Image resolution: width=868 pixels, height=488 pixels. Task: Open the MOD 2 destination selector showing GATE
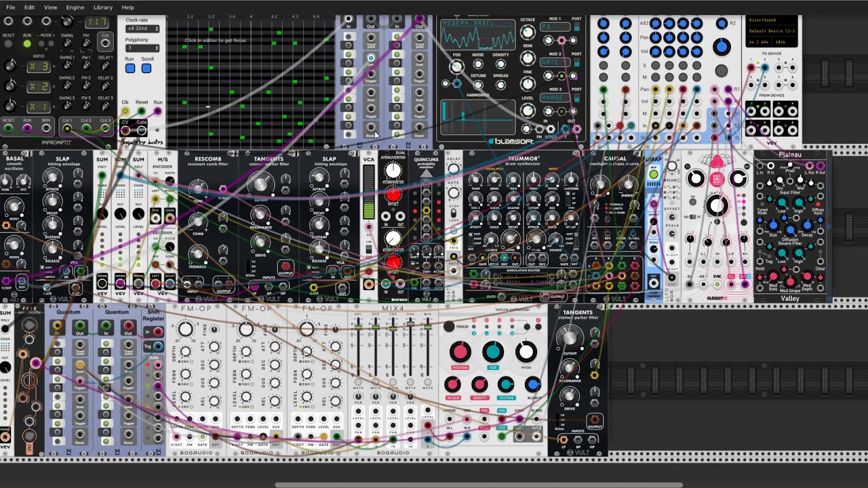click(555, 62)
